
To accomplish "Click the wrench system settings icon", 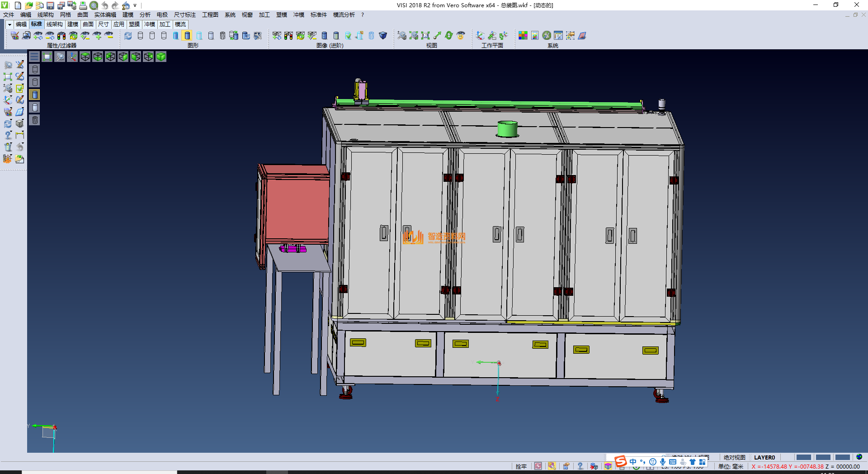I will pos(547,35).
